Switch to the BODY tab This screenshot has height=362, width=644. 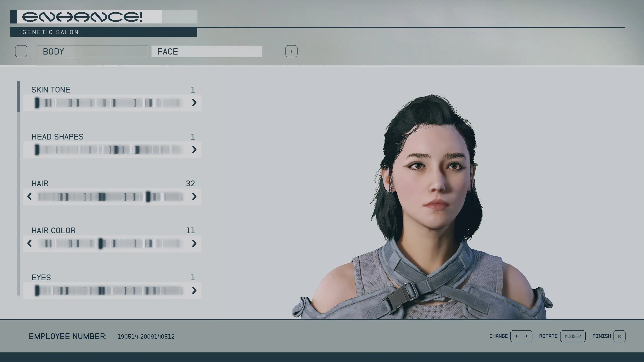click(92, 52)
